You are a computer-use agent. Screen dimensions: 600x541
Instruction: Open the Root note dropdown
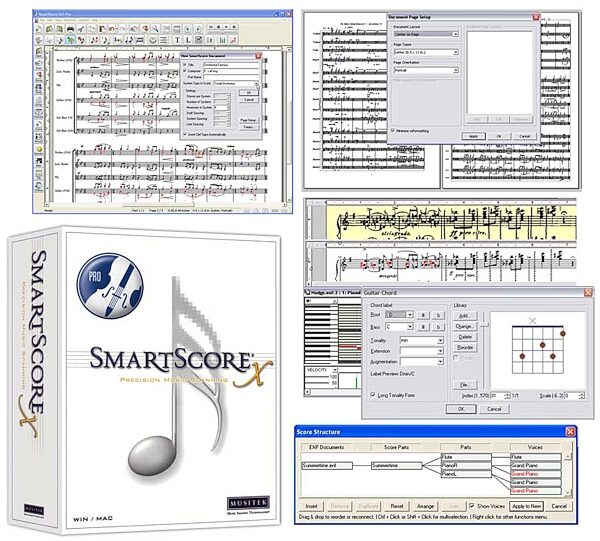tap(410, 315)
